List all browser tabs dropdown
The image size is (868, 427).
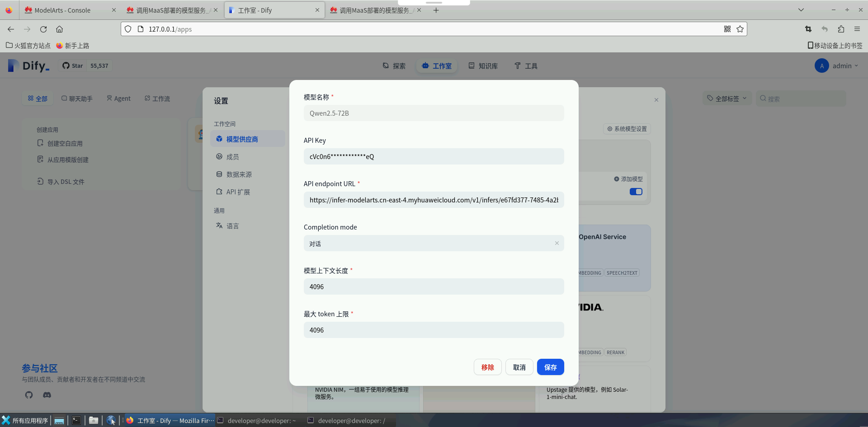[801, 10]
